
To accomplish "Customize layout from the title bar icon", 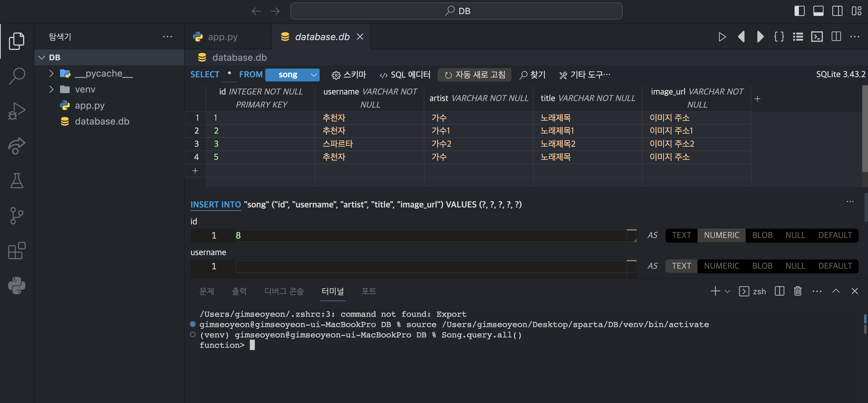I will tap(856, 11).
